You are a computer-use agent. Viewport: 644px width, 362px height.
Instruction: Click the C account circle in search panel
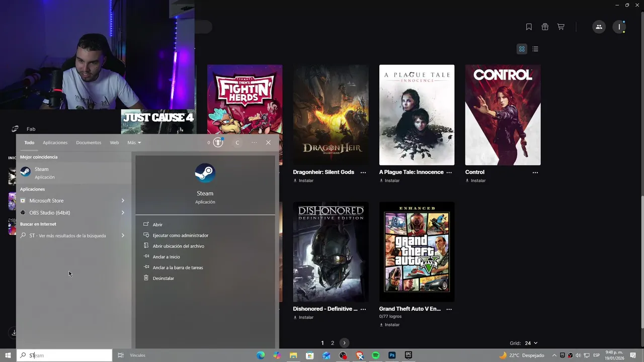click(237, 143)
